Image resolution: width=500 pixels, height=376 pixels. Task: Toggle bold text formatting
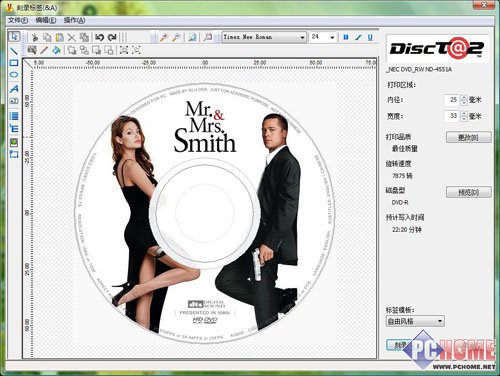[x=346, y=37]
